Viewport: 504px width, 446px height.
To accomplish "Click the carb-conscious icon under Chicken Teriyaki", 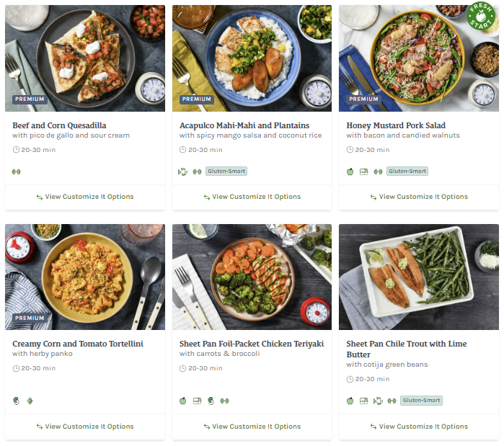I will coord(197,401).
